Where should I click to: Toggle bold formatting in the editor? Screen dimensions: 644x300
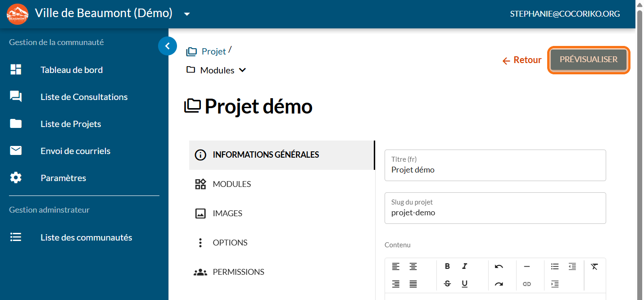[447, 266]
